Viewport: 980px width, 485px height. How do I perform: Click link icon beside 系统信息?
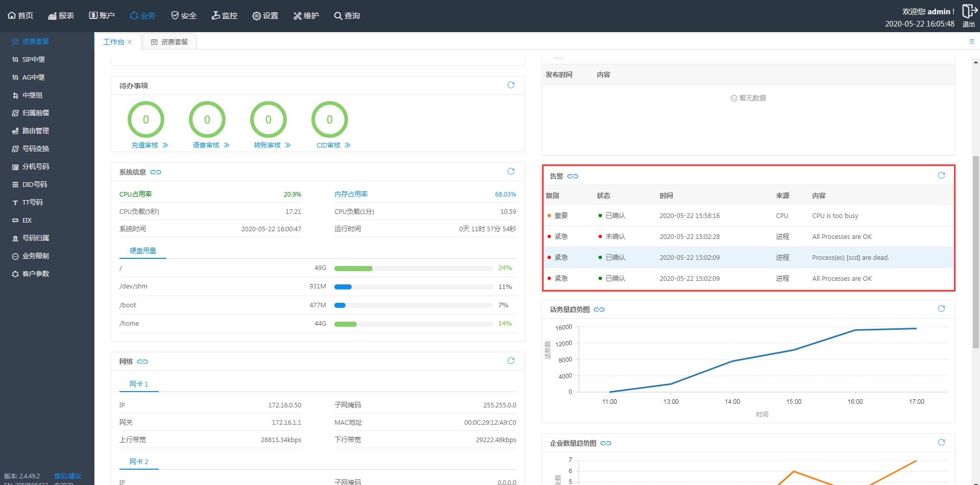point(156,172)
